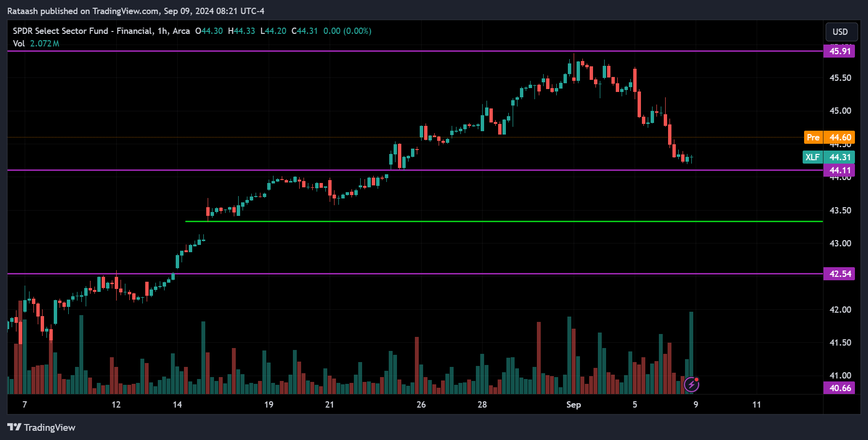This screenshot has height=440, width=868.
Task: Click the 0.00 (0.00%) change value
Action: click(348, 31)
